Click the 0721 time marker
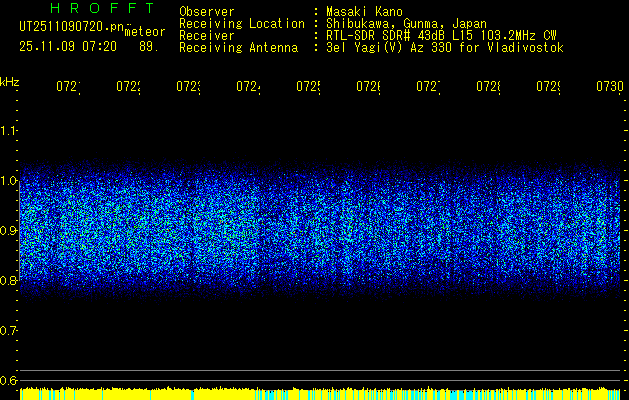The image size is (629, 400). point(68,87)
